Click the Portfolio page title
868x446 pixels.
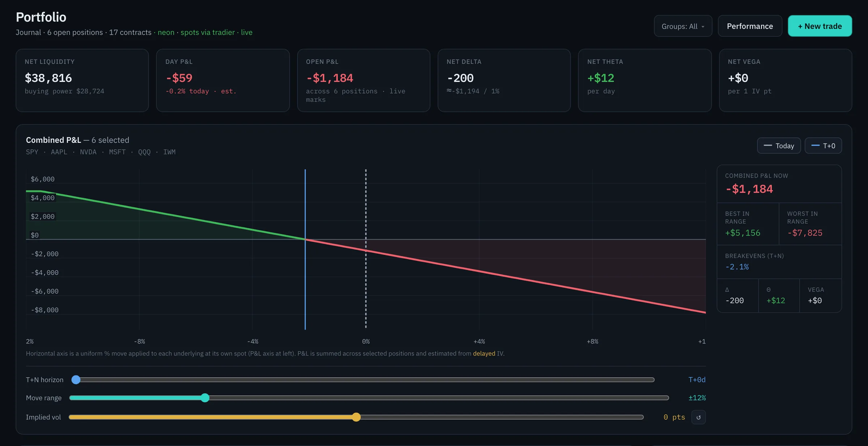point(41,17)
